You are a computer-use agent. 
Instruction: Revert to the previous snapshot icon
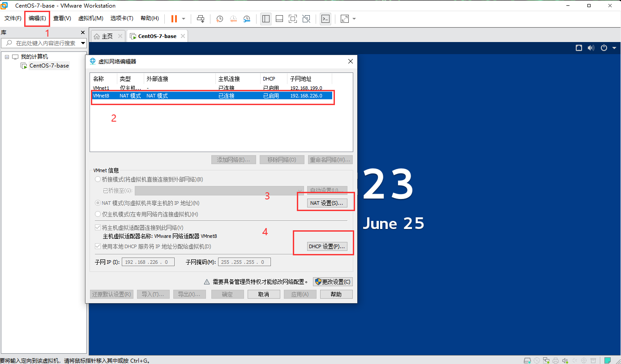point(233,19)
